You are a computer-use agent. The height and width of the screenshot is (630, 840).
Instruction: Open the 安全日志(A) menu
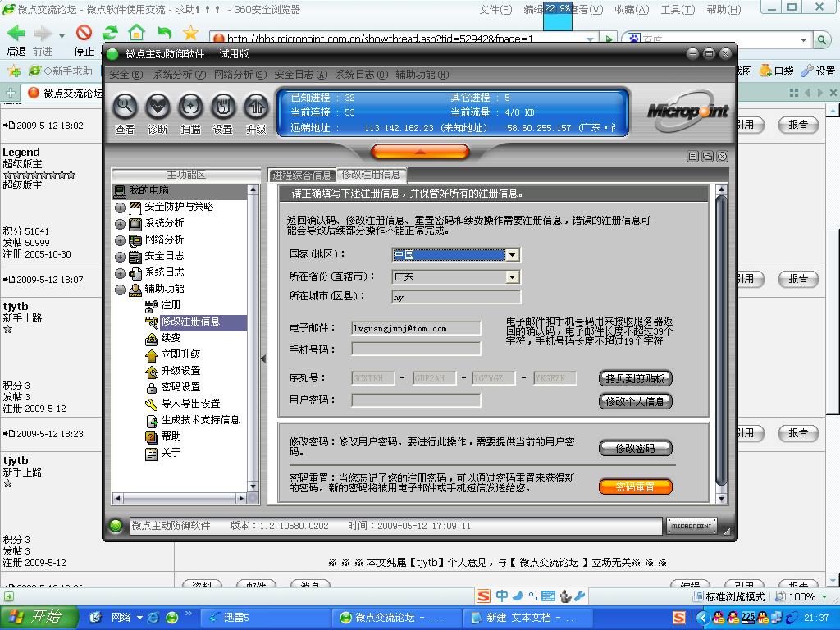(x=300, y=75)
